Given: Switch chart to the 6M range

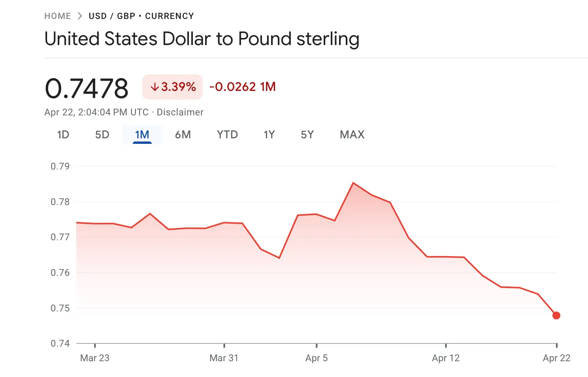Looking at the screenshot, I should 183,135.
